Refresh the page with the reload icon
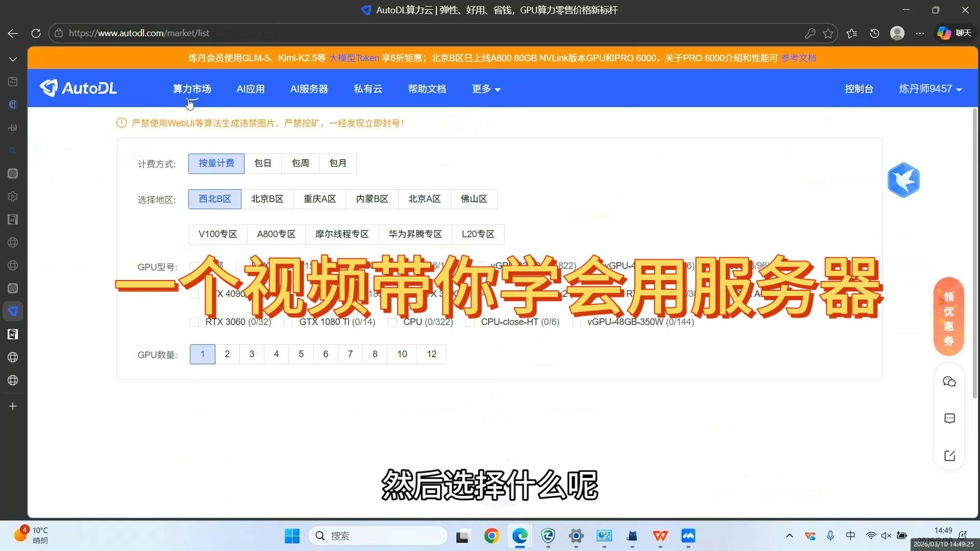The height and width of the screenshot is (551, 980). pyautogui.click(x=36, y=33)
